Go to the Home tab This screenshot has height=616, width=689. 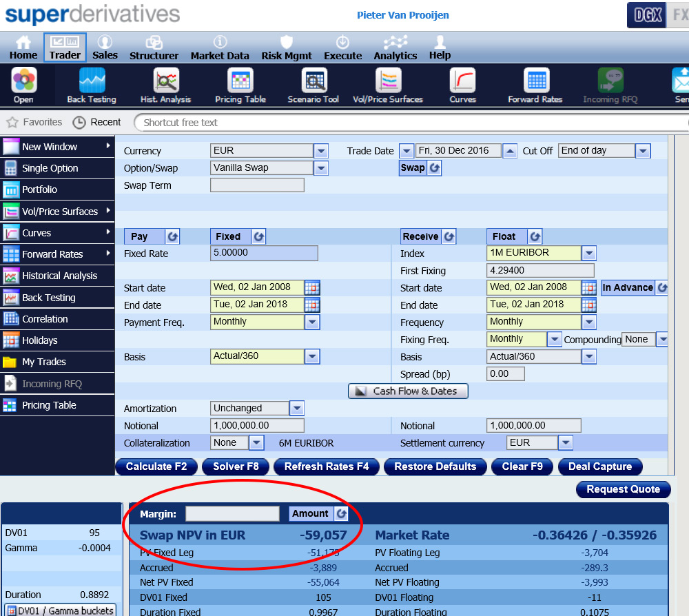(23, 48)
